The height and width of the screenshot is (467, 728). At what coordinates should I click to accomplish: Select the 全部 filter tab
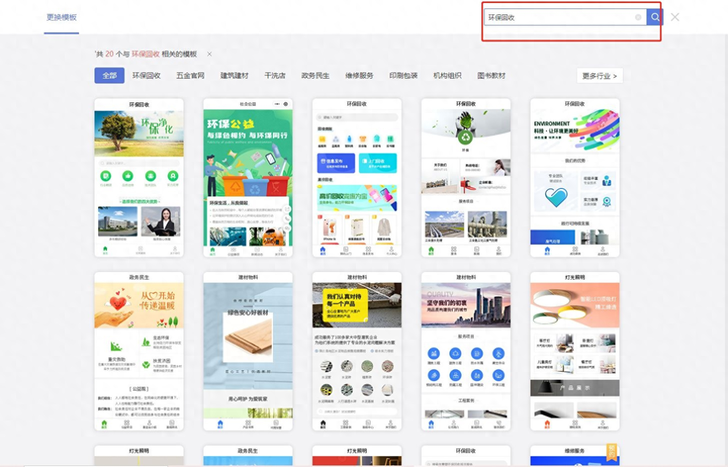(x=110, y=75)
